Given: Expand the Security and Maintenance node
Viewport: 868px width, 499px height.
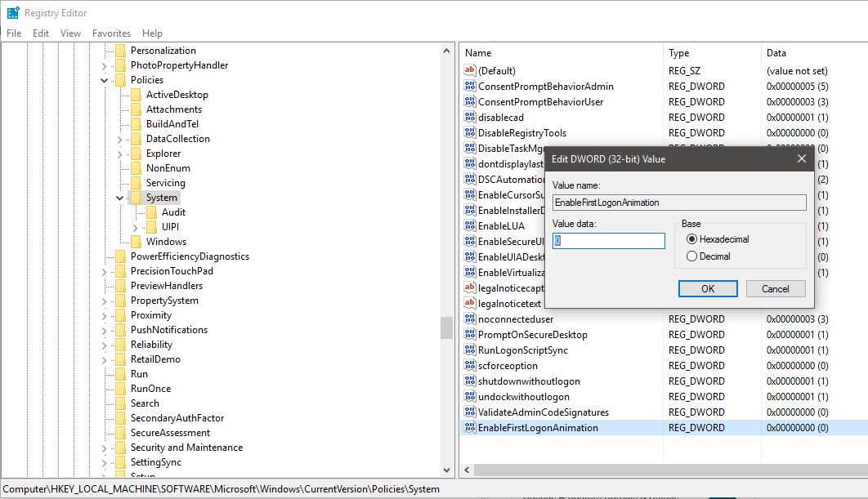Looking at the screenshot, I should (104, 448).
